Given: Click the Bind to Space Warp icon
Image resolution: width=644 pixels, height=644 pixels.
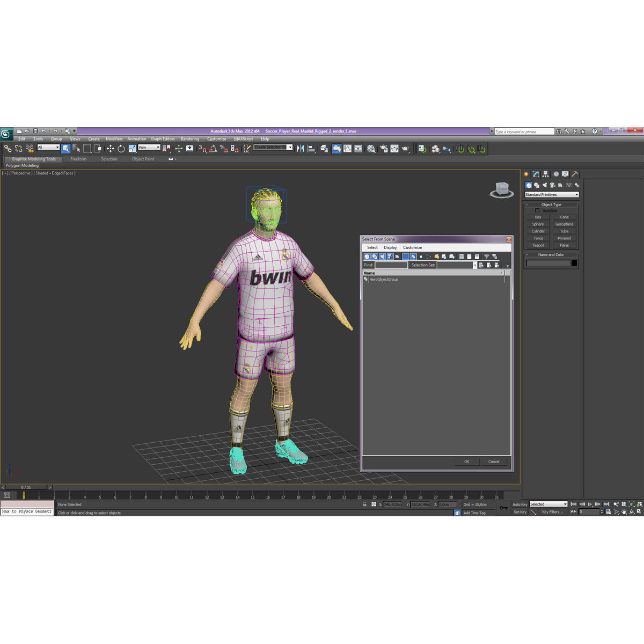Looking at the screenshot, I should [x=29, y=149].
